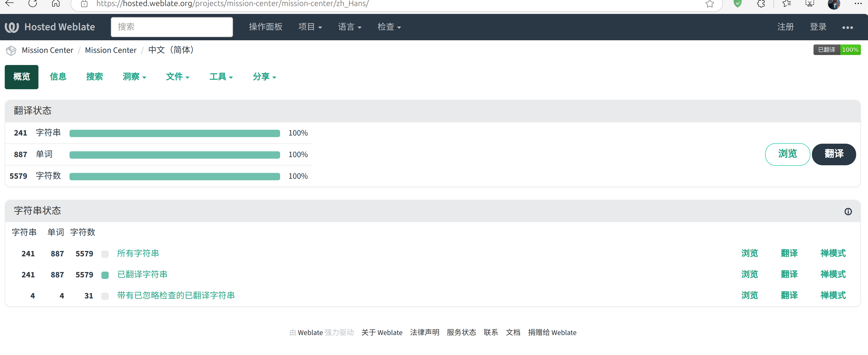Switch to the 搜索 tab

point(94,77)
